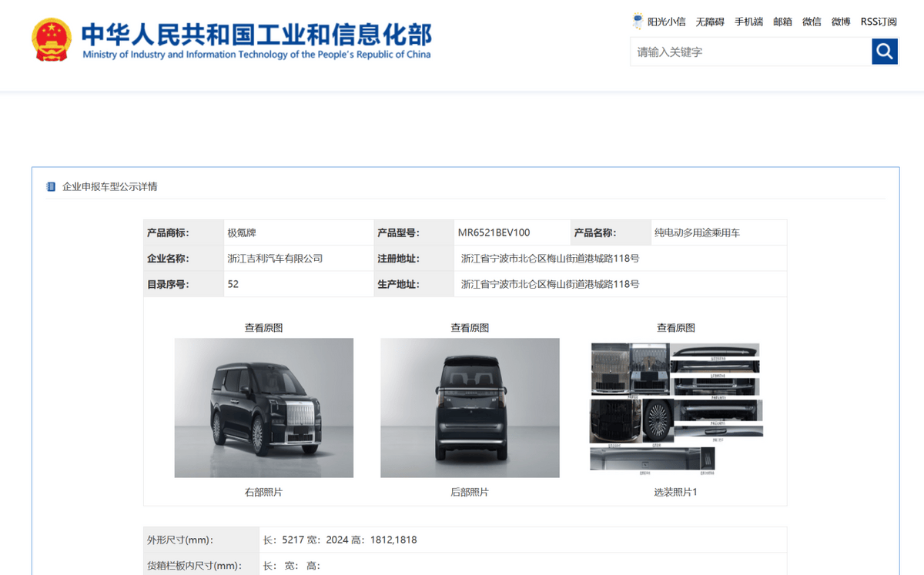
Task: Open the 微信 link
Action: click(x=812, y=22)
